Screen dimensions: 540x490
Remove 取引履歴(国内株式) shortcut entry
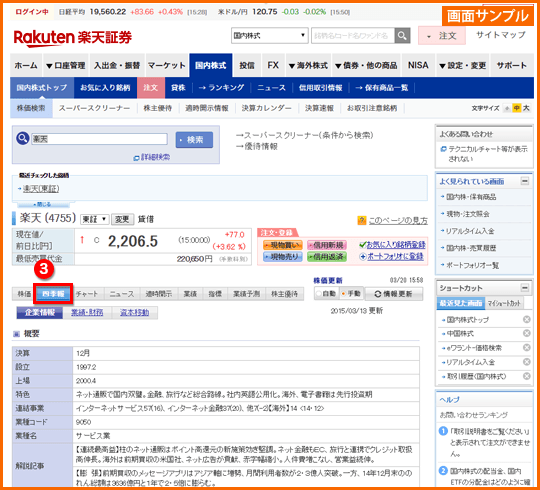click(526, 376)
